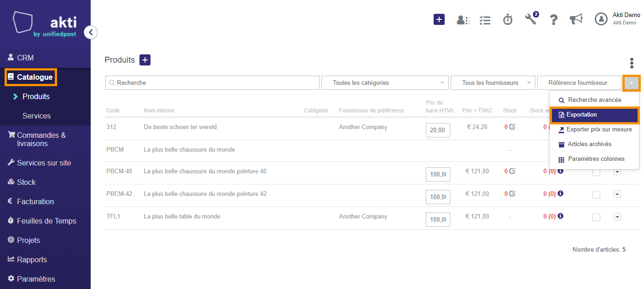Open the vertical three-dots menu

[632, 63]
